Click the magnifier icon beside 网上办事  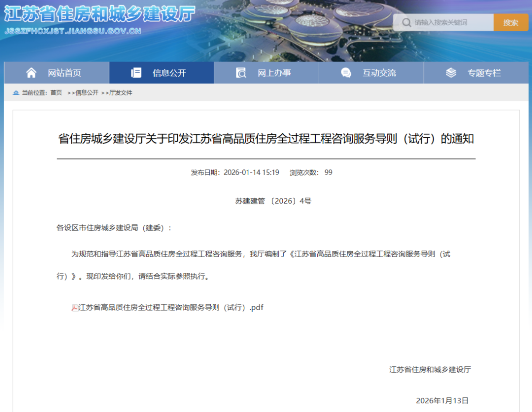(240, 72)
